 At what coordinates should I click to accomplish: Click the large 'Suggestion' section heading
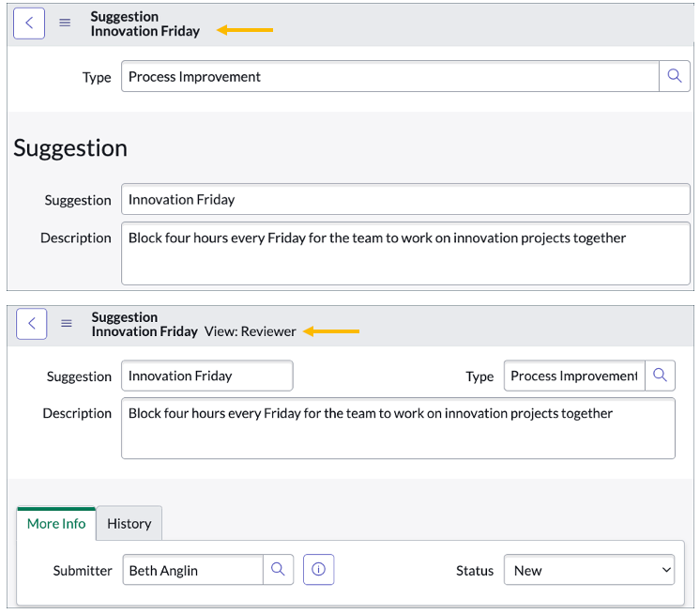click(x=70, y=147)
